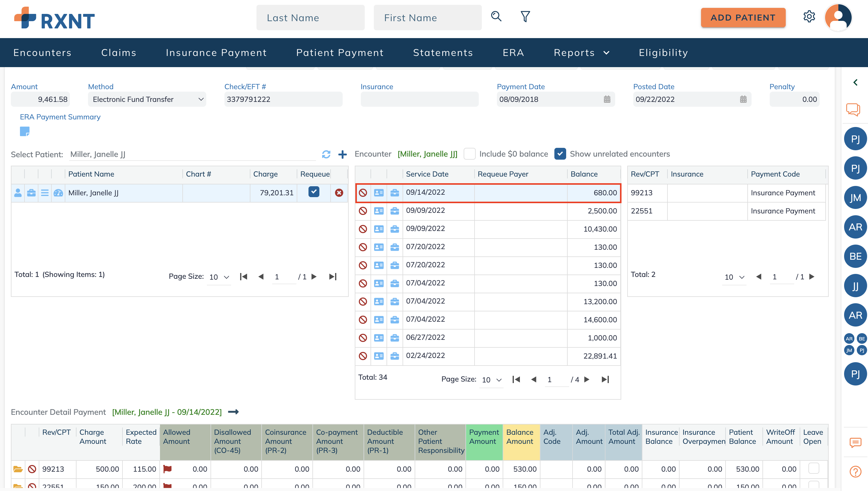
Task: Refresh the selected patient list
Action: [x=326, y=154]
